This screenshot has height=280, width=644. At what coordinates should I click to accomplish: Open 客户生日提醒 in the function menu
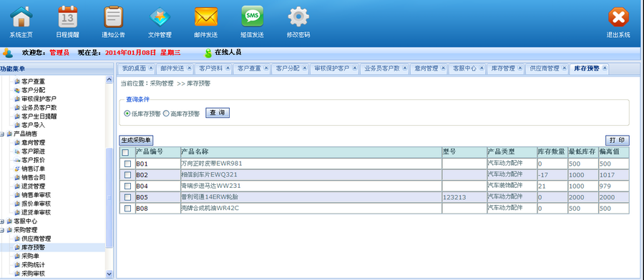tap(39, 116)
